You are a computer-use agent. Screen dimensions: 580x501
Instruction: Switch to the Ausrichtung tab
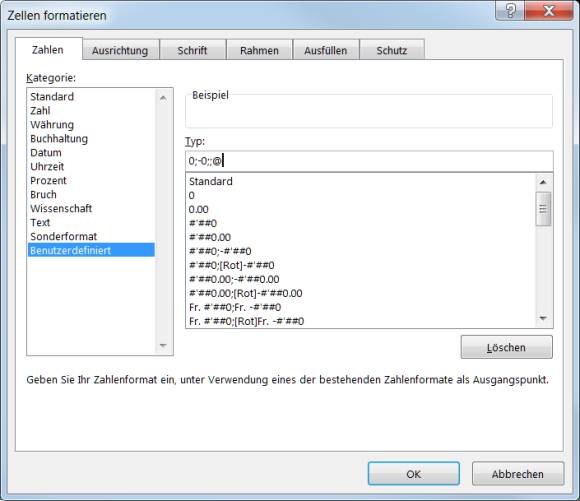[x=120, y=50]
